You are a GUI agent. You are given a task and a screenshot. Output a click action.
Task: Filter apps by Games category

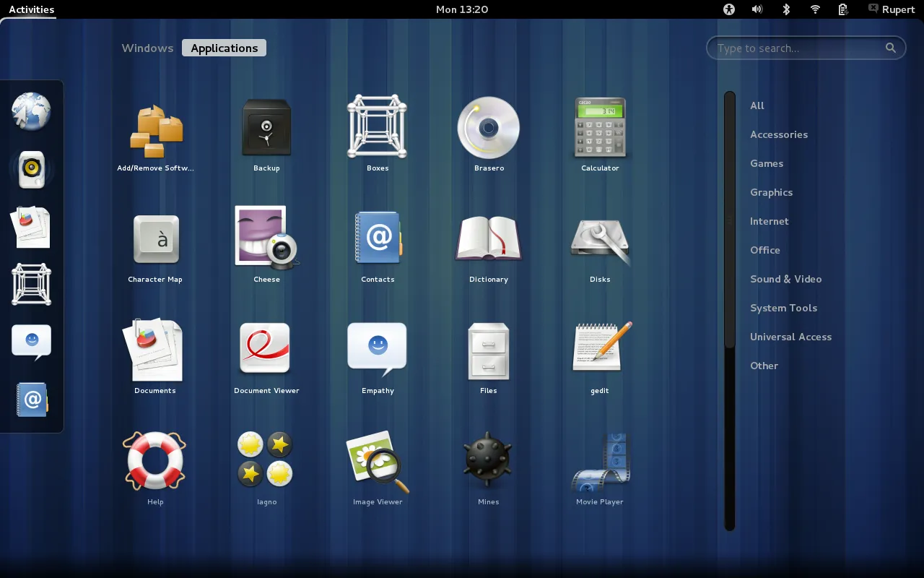[x=766, y=163]
